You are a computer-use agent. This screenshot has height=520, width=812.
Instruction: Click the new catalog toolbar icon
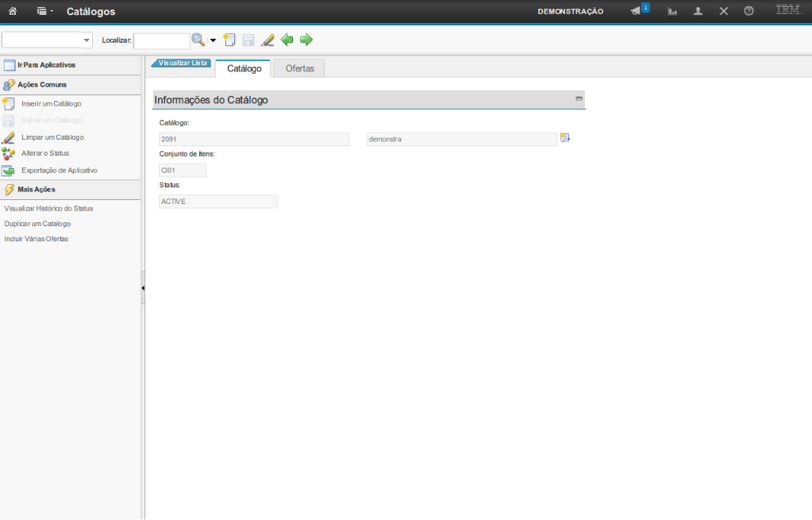point(229,40)
